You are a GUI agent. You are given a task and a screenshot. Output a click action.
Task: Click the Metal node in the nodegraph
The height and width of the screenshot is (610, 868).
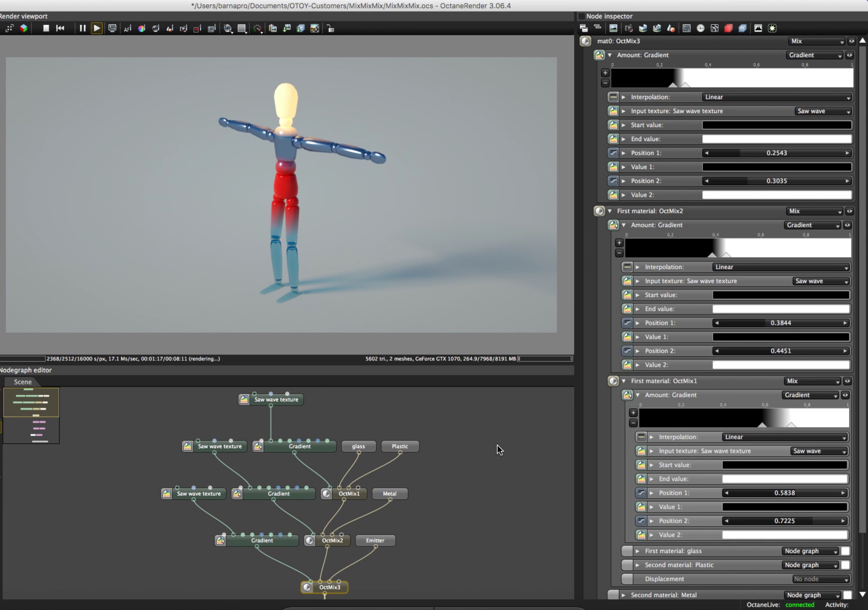tap(390, 493)
